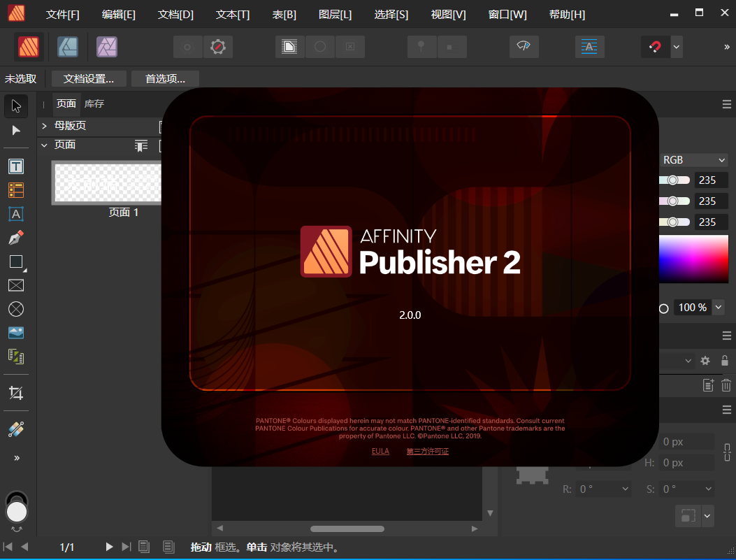Image resolution: width=736 pixels, height=560 pixels.
Task: Toggle spread view icon in status bar
Action: (x=168, y=547)
